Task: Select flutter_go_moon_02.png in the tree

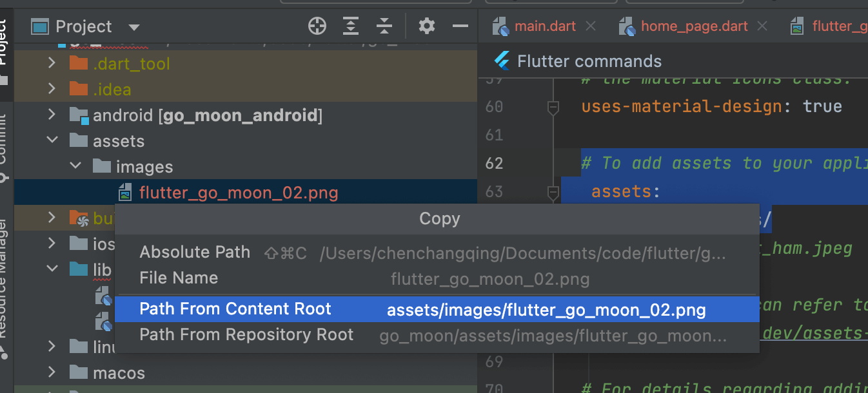Action: (x=238, y=193)
